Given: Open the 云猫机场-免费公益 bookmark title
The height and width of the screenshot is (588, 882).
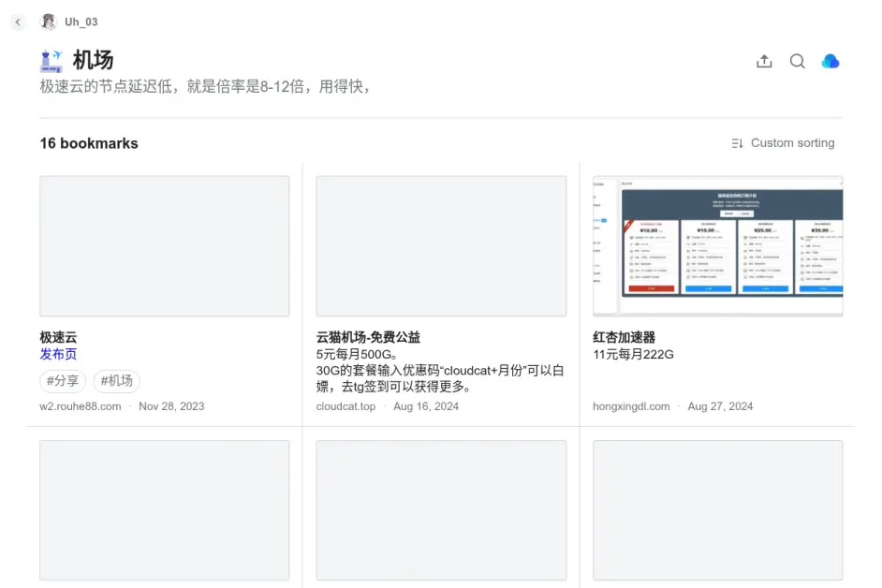Looking at the screenshot, I should tap(368, 337).
